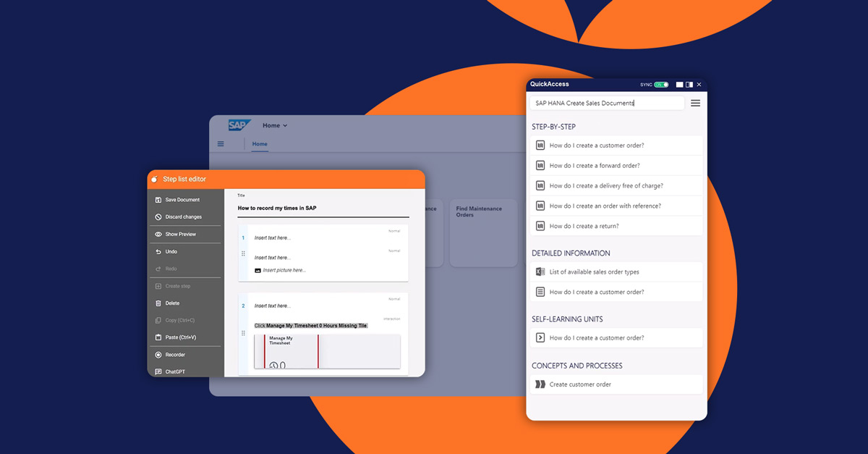The height and width of the screenshot is (454, 868).
Task: Switch to the Home tab in SAP
Action: tap(259, 143)
